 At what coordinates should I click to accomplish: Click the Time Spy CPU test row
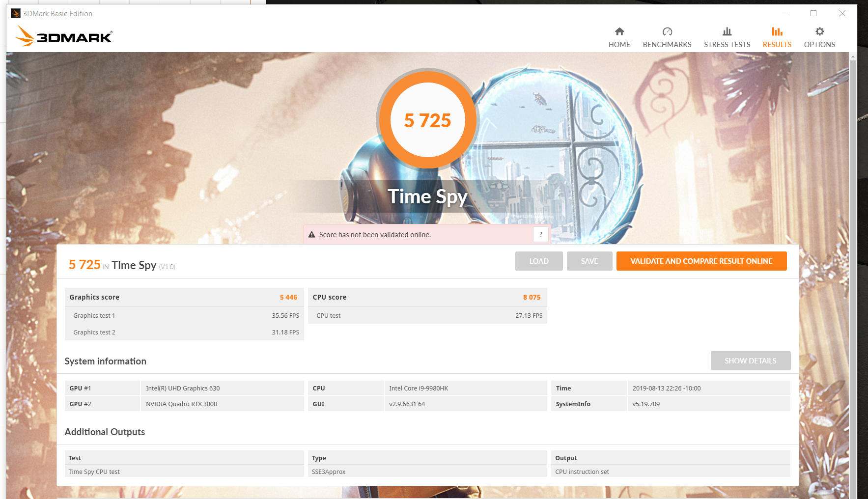184,471
